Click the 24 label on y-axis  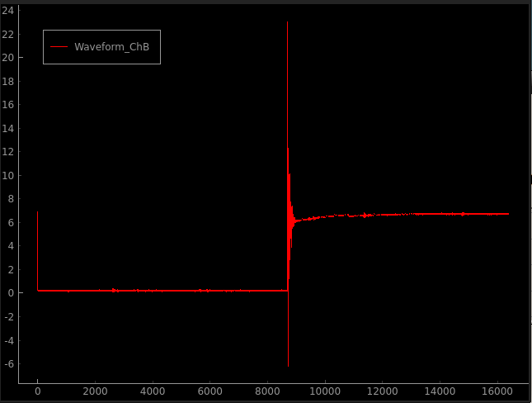(x=7, y=11)
